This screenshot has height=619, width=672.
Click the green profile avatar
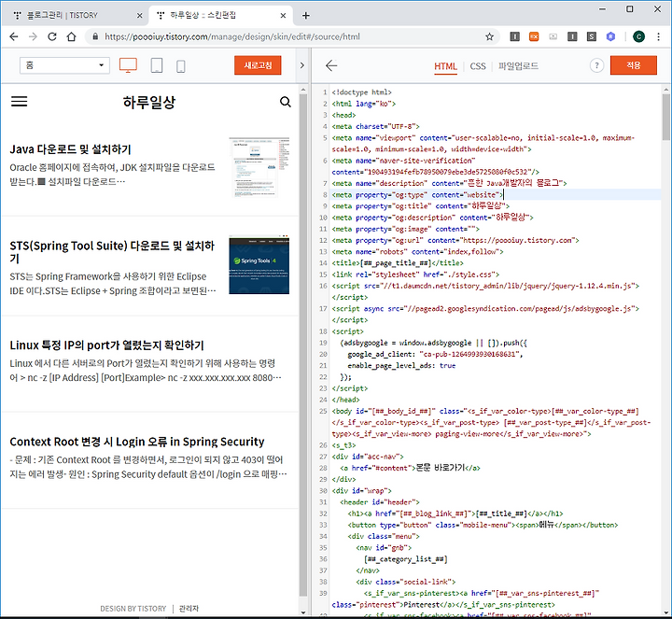click(638, 36)
